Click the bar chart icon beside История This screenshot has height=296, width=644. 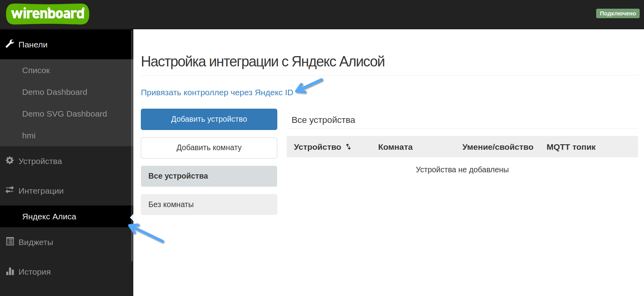click(x=10, y=271)
